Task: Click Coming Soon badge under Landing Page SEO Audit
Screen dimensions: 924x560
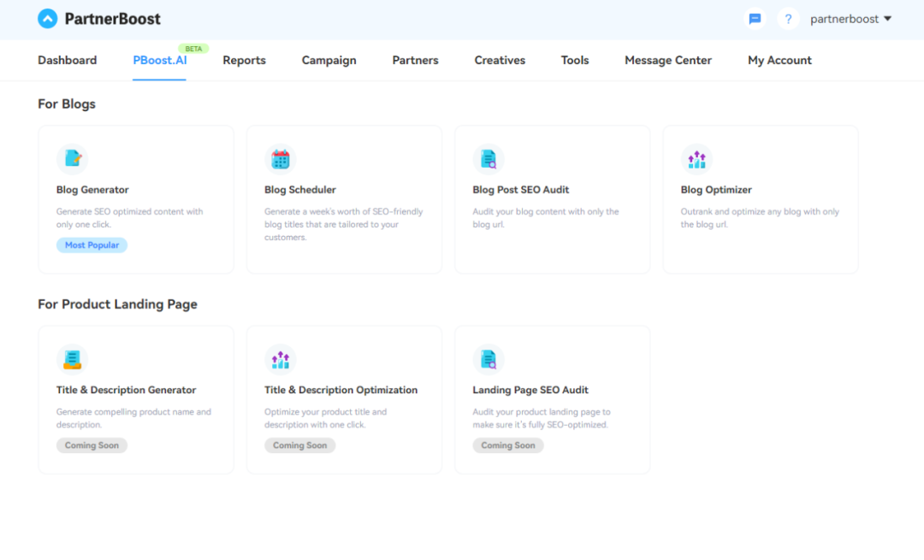Action: coord(508,445)
